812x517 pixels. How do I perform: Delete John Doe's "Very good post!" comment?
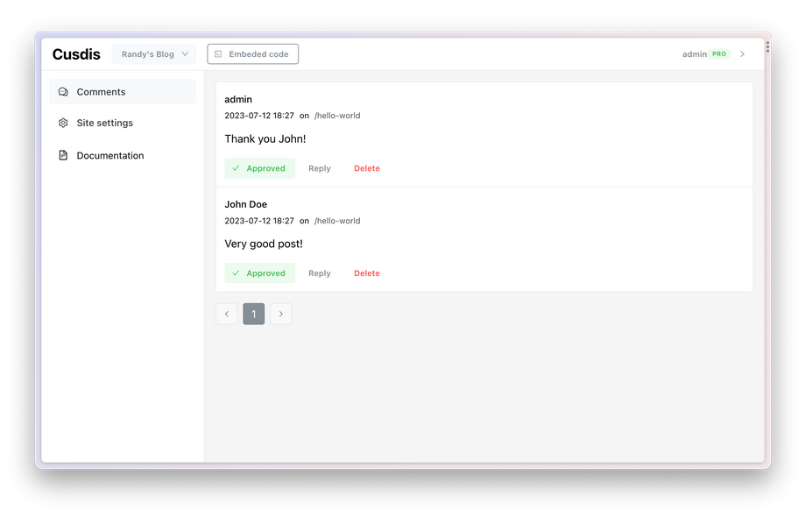coord(366,273)
